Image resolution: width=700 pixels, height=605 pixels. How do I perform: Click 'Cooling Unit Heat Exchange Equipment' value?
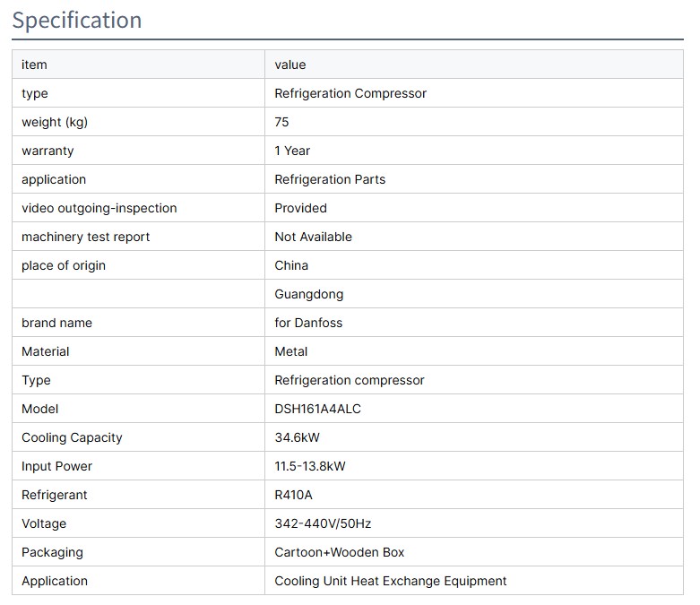pyautogui.click(x=391, y=581)
